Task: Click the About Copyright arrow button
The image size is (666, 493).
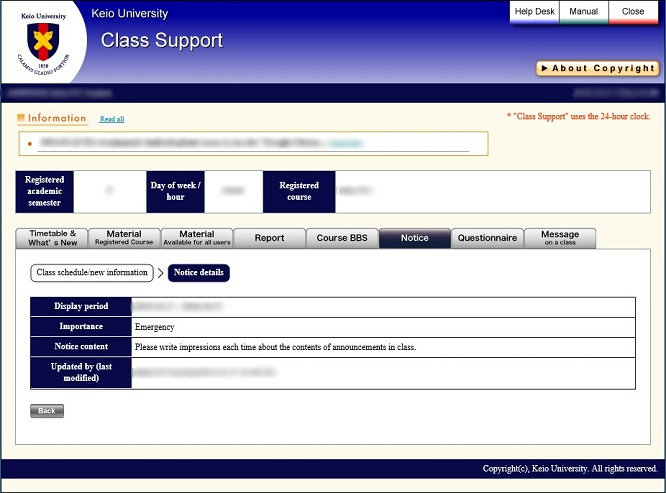Action: pyautogui.click(x=597, y=68)
